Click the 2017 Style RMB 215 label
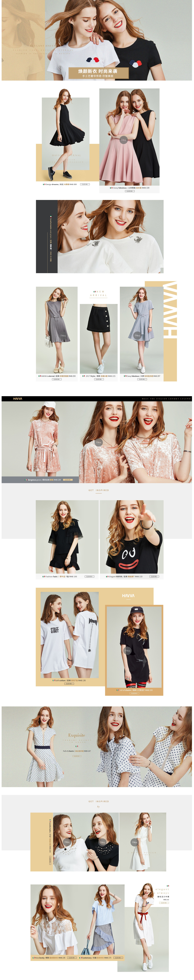194x980 pixels. 99,376
